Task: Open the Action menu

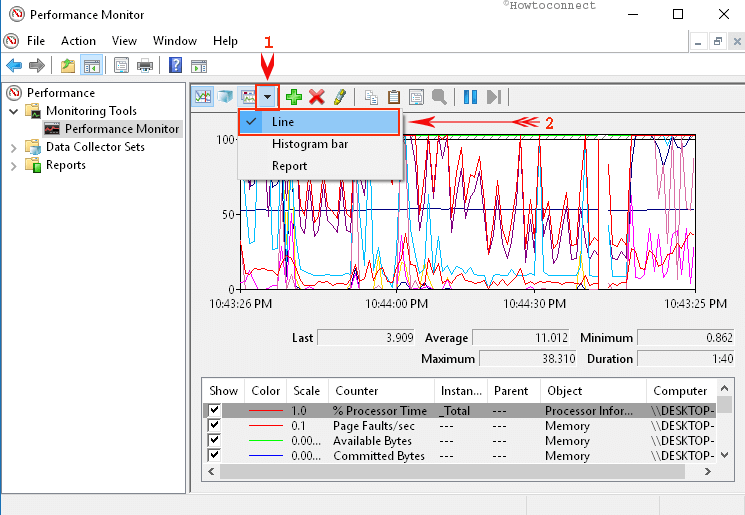Action: [x=78, y=41]
